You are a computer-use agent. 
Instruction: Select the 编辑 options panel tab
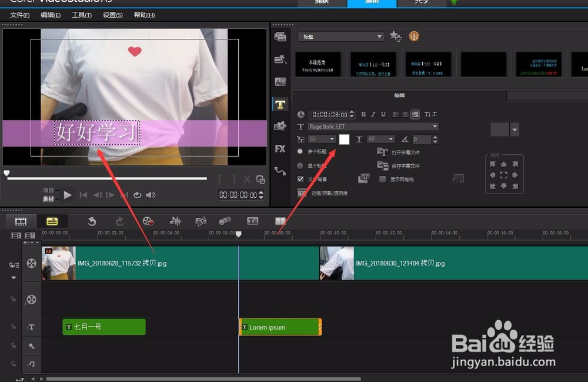(x=399, y=96)
